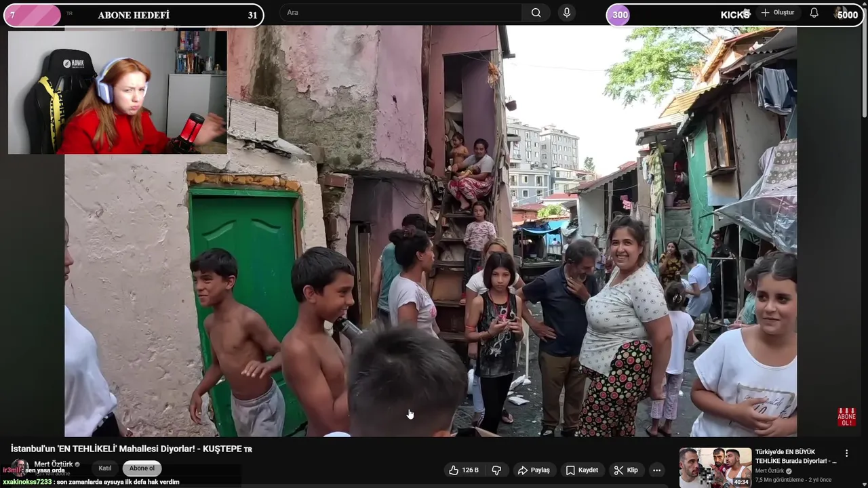
Task: Click the ABONE HEDEFİ goal progress bar
Action: [134, 15]
